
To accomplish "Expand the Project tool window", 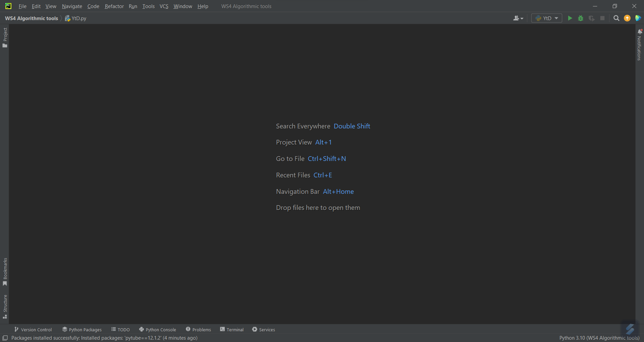I will [x=5, y=38].
